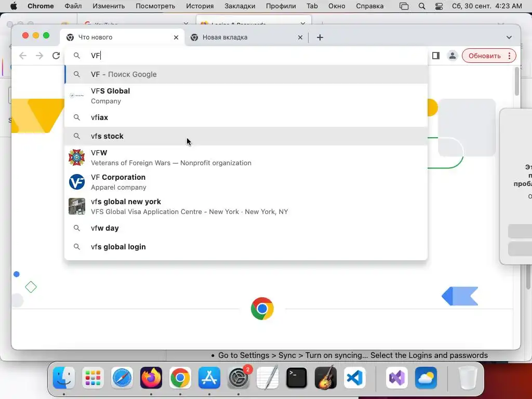The image size is (532, 399).
Task: Open Safari from the dock
Action: pyautogui.click(x=122, y=378)
